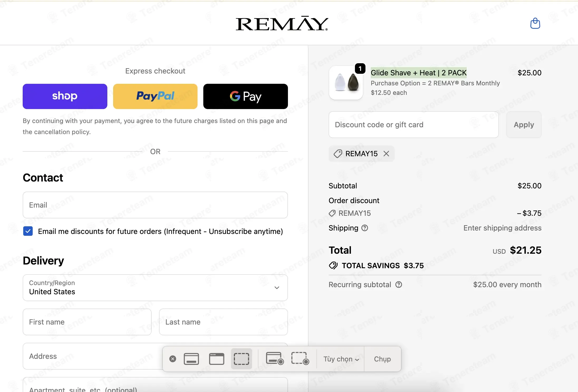Screen dimensions: 578x392
Task: Click the Last name field
Action: (x=223, y=322)
